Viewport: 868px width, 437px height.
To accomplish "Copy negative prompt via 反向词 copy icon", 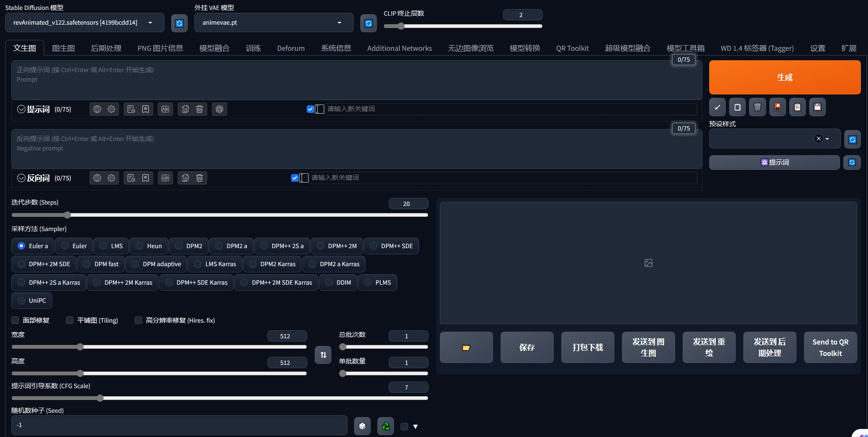I will pos(185,178).
